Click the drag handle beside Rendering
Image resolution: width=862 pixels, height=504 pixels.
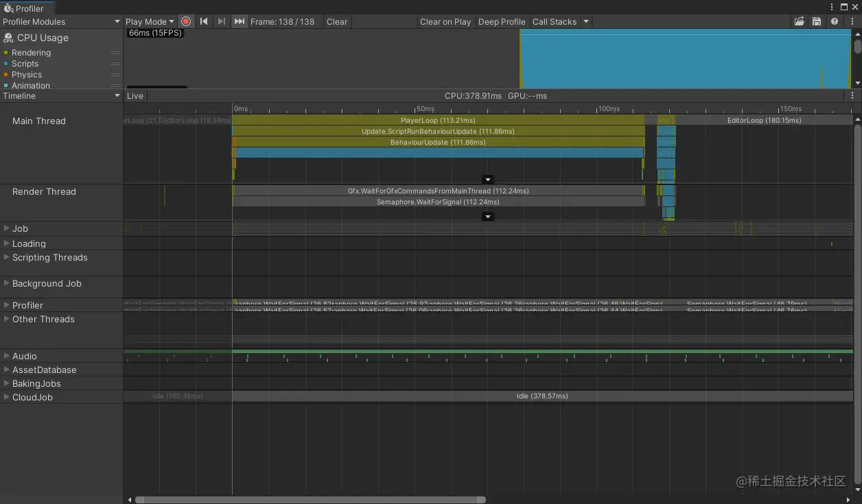(115, 53)
